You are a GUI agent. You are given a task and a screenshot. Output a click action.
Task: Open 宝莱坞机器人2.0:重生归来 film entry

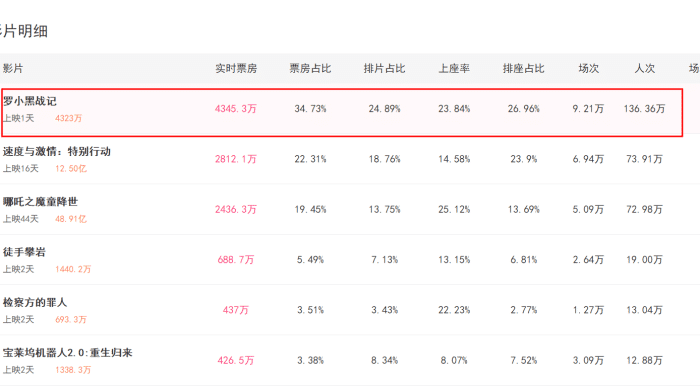tap(67, 353)
